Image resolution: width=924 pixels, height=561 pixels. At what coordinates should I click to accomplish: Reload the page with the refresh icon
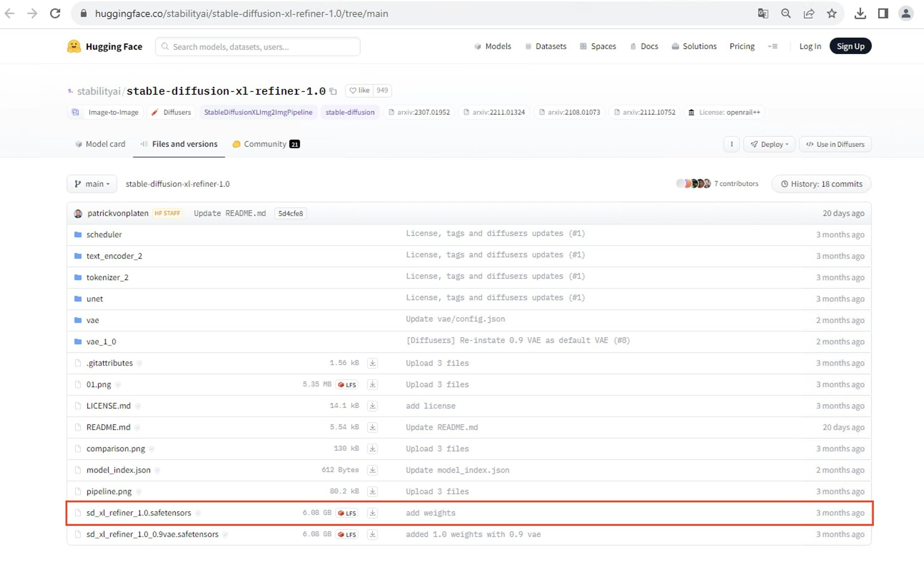point(55,14)
